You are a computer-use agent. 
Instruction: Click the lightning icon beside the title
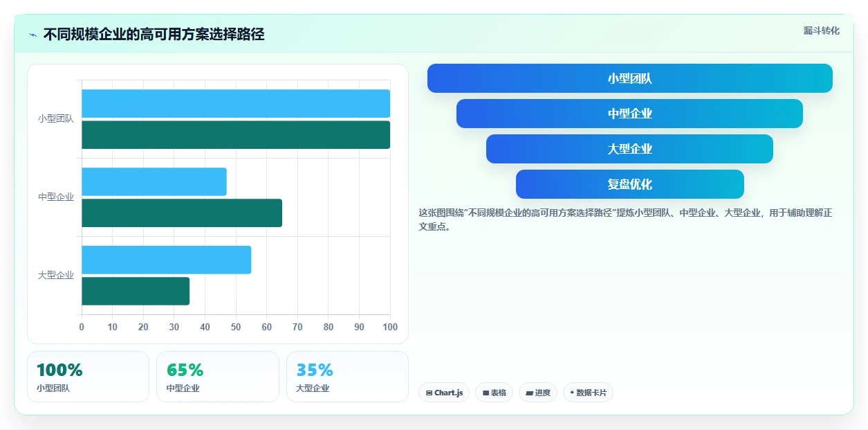tap(33, 35)
